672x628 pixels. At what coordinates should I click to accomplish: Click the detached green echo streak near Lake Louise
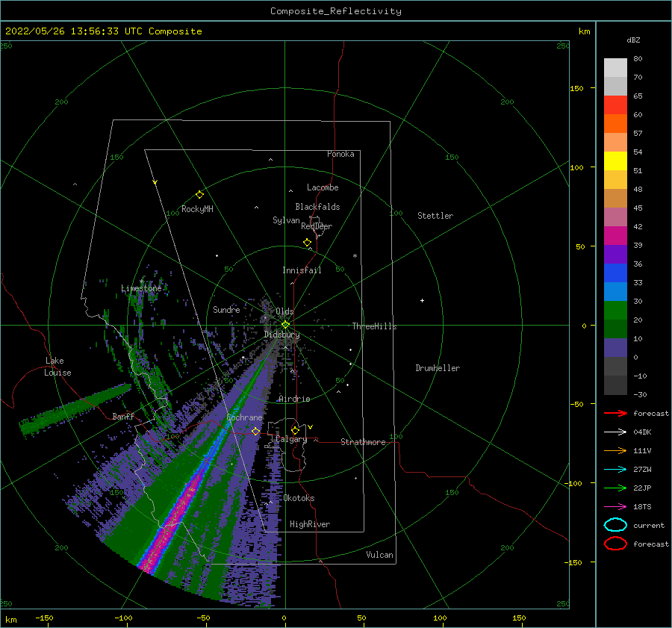click(75, 410)
